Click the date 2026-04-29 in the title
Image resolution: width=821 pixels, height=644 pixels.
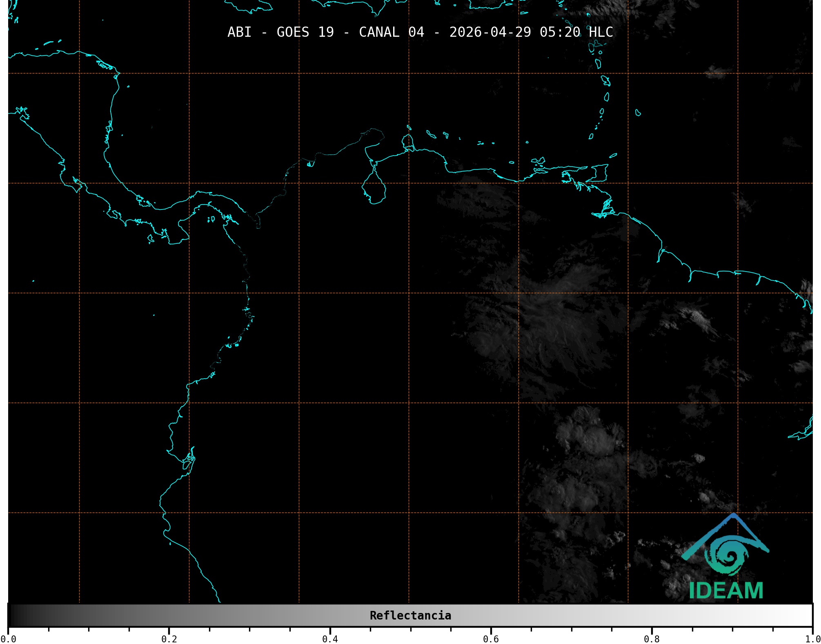click(x=490, y=32)
